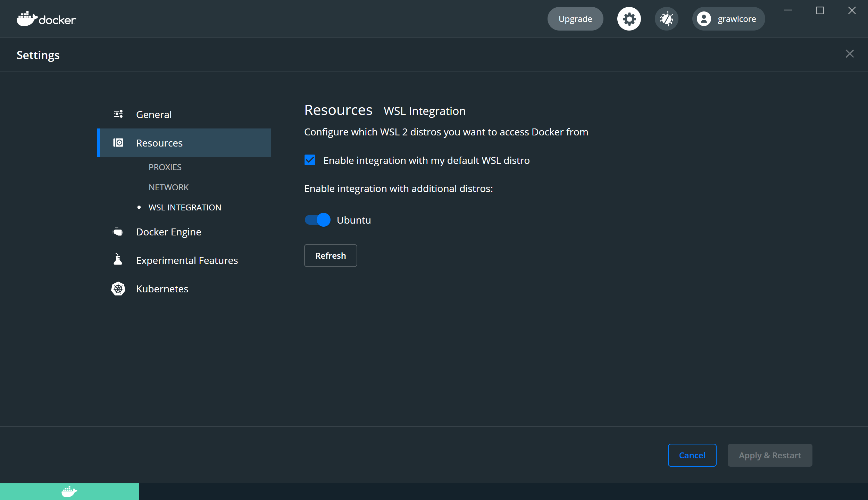Open the General settings section
The height and width of the screenshot is (500, 868).
point(154,114)
